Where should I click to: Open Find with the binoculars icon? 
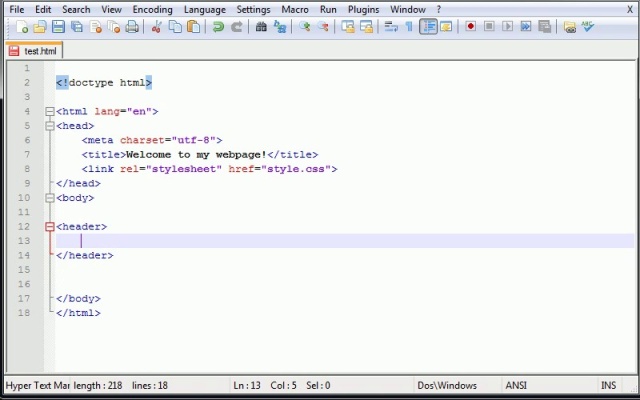[262, 27]
